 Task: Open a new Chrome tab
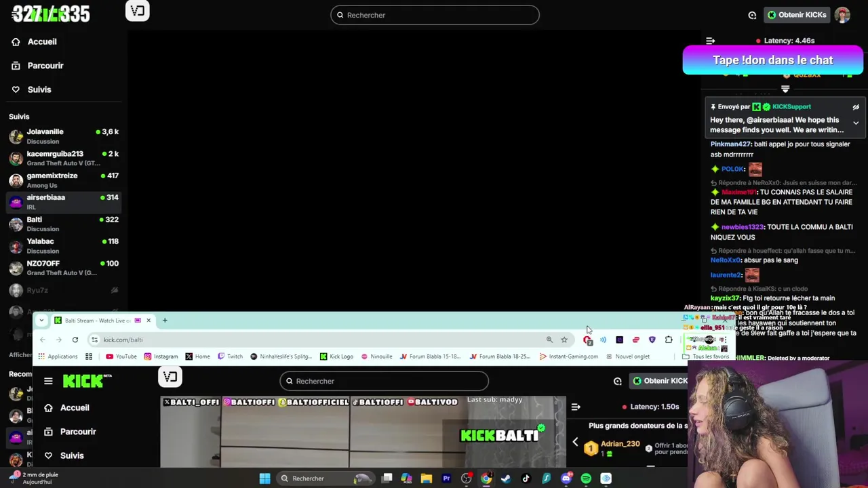point(164,321)
